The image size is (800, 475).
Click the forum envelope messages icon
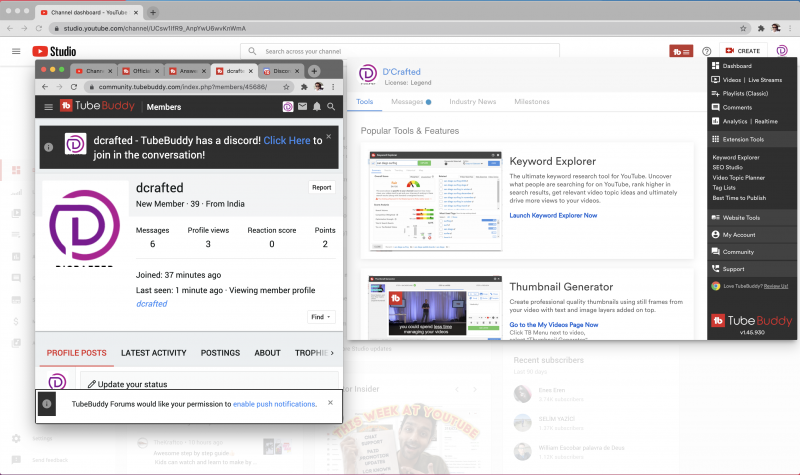pyautogui.click(x=302, y=106)
